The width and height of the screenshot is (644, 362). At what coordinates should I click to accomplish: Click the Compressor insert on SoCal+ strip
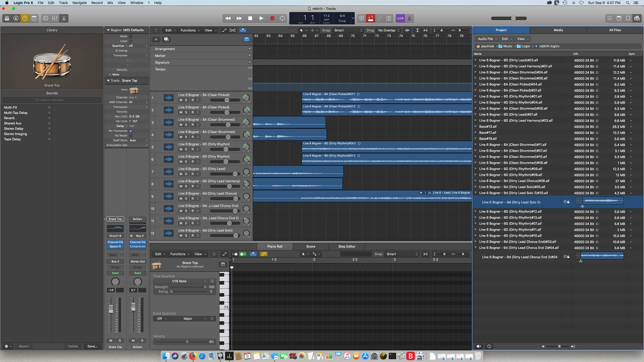point(138,246)
